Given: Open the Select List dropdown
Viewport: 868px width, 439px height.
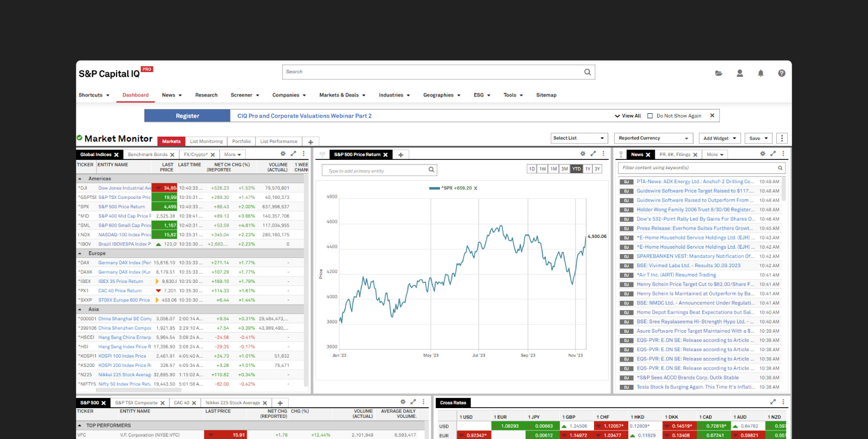Looking at the screenshot, I should (x=579, y=138).
